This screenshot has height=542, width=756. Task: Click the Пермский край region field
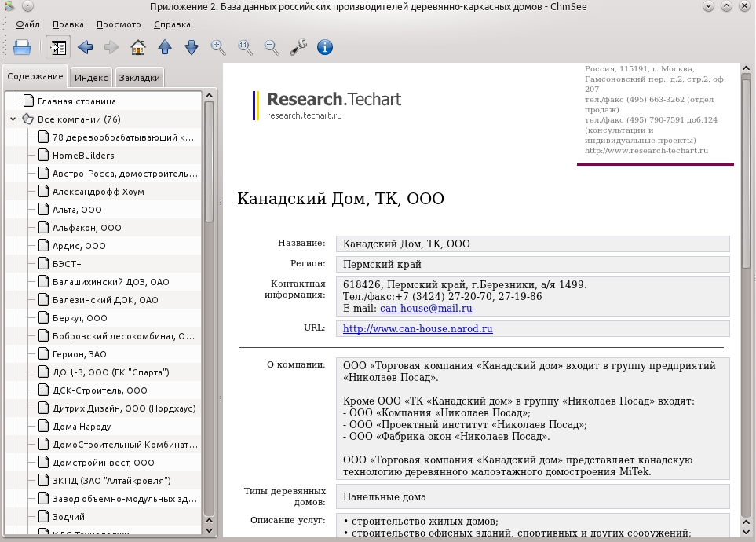tap(533, 264)
